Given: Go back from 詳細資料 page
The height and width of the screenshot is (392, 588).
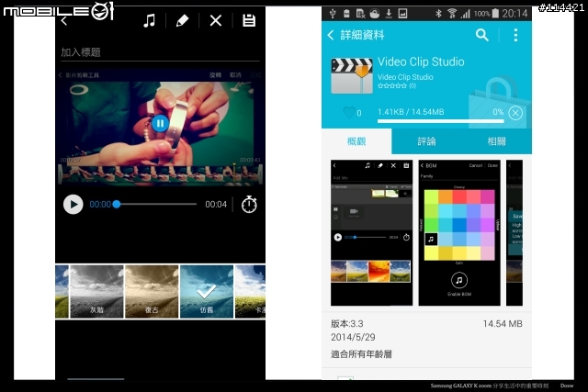Looking at the screenshot, I should coord(331,35).
